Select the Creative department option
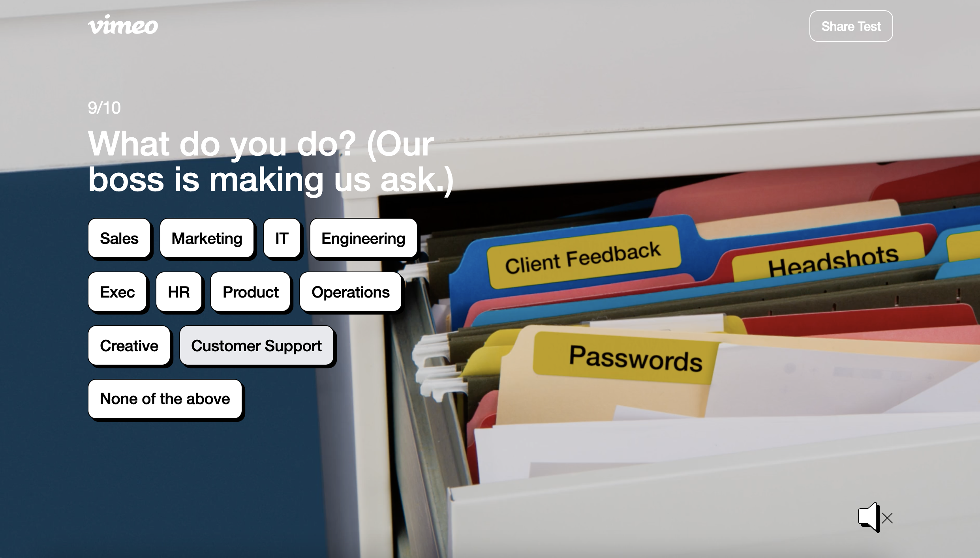Viewport: 980px width, 558px height. 129,345
